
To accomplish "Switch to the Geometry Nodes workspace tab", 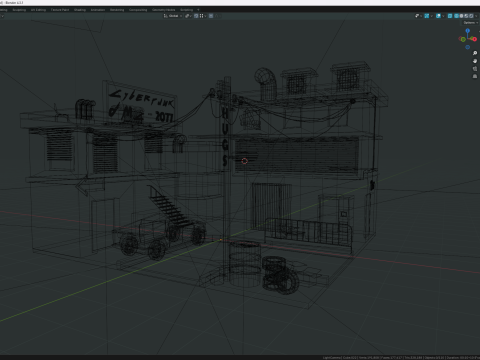I will tap(163, 10).
